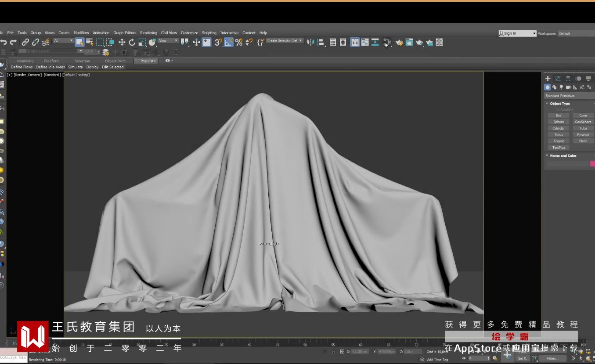Viewport: 595px width, 364px height.
Task: Switch to the Freeform ribbon tab
Action: click(51, 61)
